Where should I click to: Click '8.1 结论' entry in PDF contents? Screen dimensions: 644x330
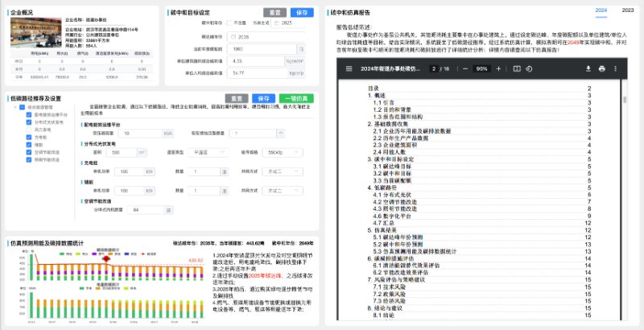click(384, 316)
